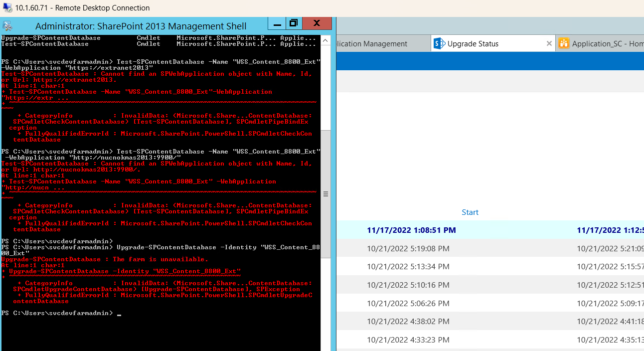Restore the SharePoint Management Shell window size
Screen dimensions: 644x351
click(x=293, y=23)
